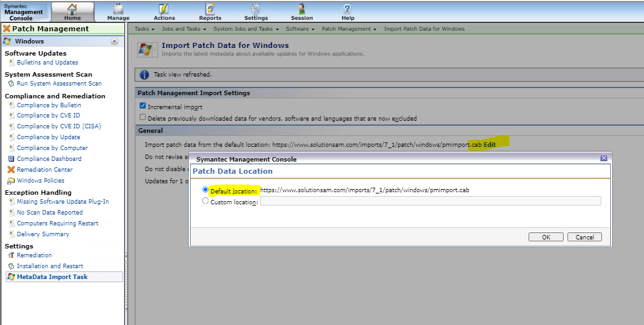Click the Installation and Restart icon
Viewport: 644px width, 325px height.
pyautogui.click(x=11, y=266)
